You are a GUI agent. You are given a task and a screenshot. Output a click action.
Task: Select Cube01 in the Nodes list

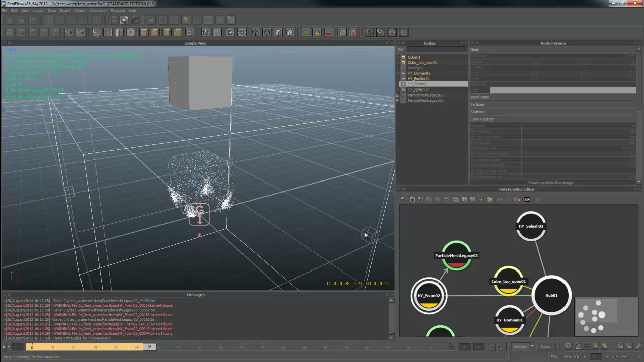[414, 57]
